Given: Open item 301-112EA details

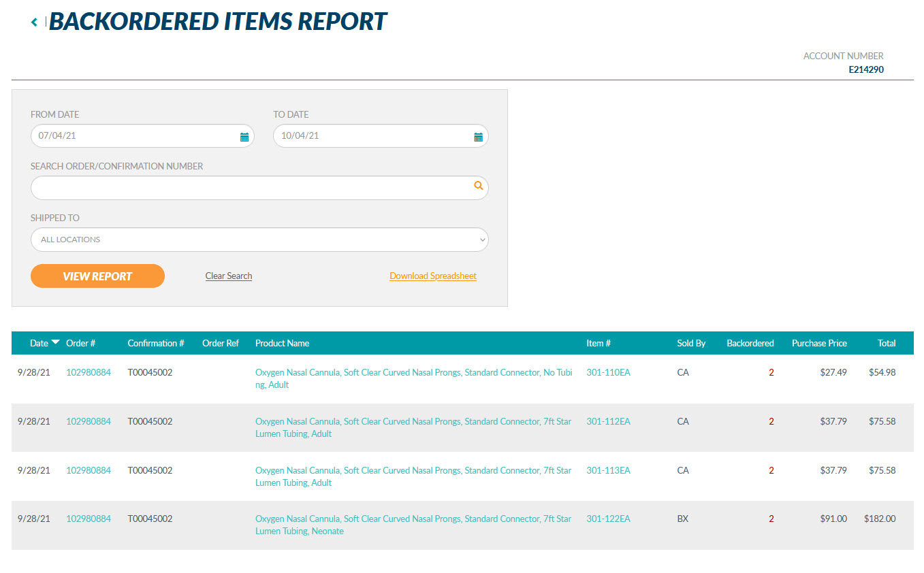Looking at the screenshot, I should click(608, 421).
